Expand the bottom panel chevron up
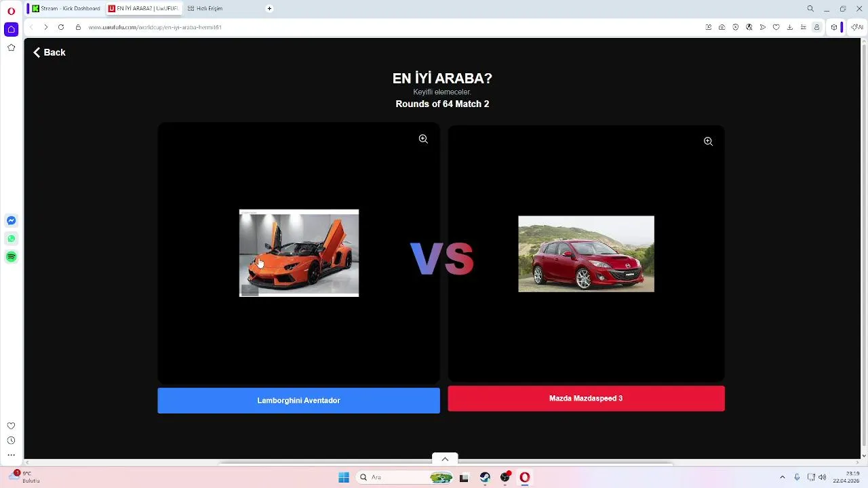Screen dimensions: 868x488 tap(445, 459)
